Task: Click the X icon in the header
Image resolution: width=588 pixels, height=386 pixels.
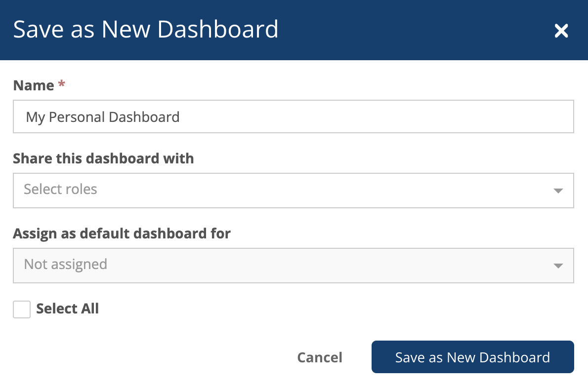Action: [561, 31]
